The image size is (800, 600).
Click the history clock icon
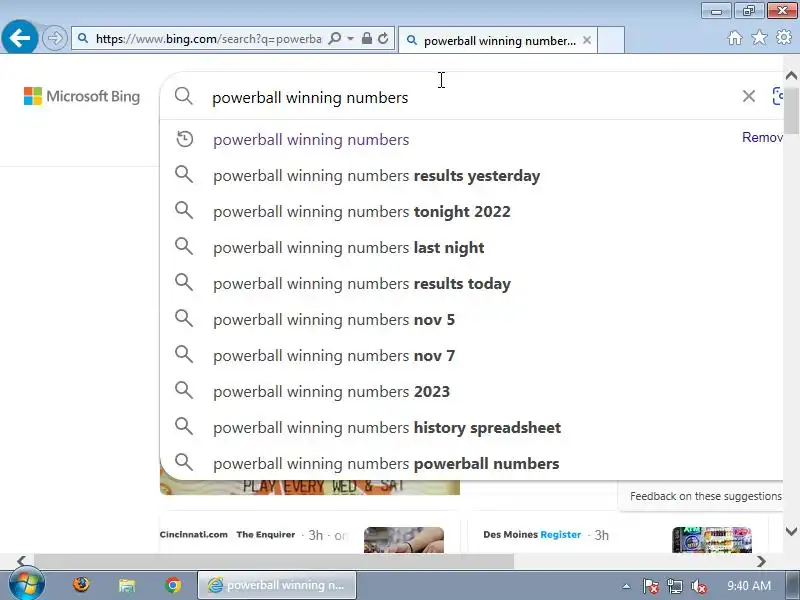[x=184, y=139]
